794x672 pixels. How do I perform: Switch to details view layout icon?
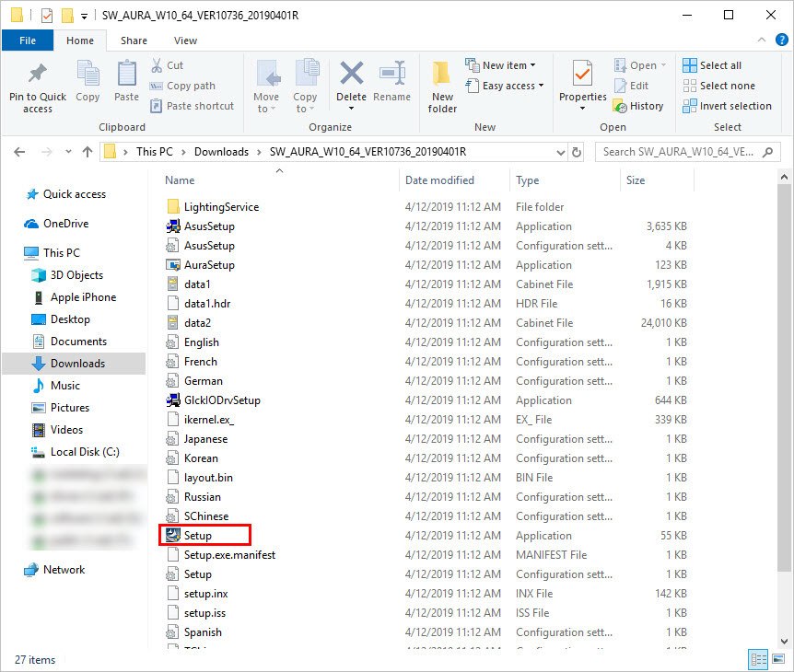tap(759, 659)
